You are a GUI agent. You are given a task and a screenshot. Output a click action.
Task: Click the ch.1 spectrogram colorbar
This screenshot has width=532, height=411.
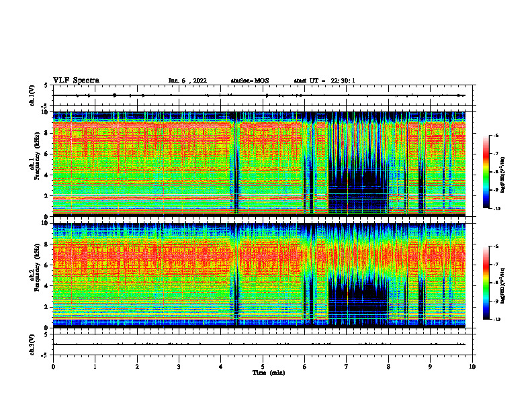tap(486, 172)
